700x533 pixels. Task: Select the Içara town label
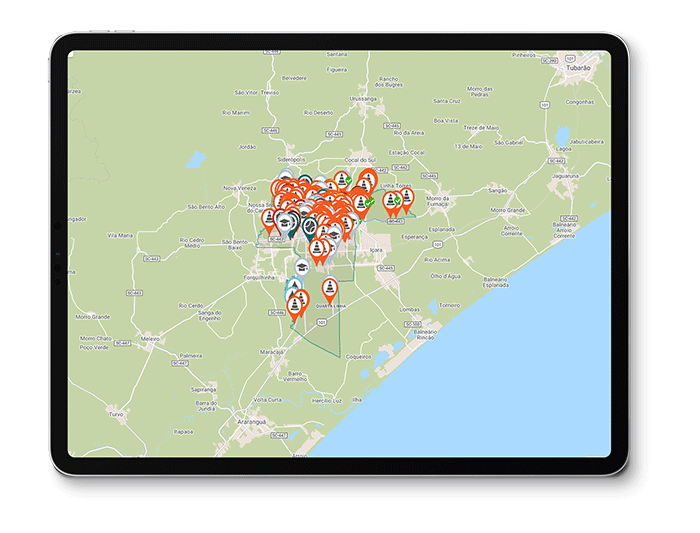(x=376, y=250)
